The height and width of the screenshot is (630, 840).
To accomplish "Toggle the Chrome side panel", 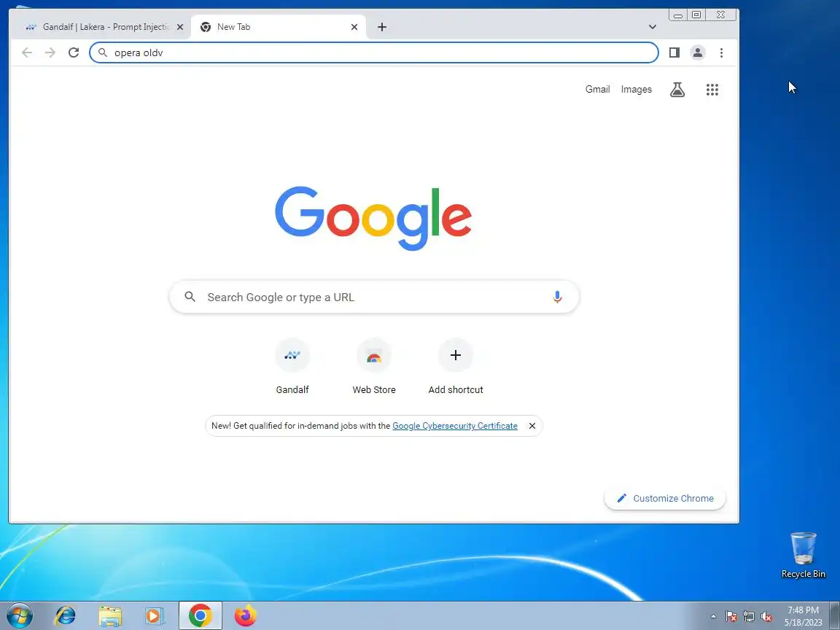I will coord(674,52).
